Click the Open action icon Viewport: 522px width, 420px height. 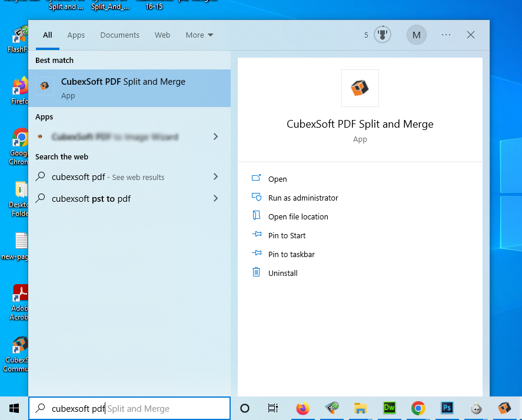tap(256, 178)
